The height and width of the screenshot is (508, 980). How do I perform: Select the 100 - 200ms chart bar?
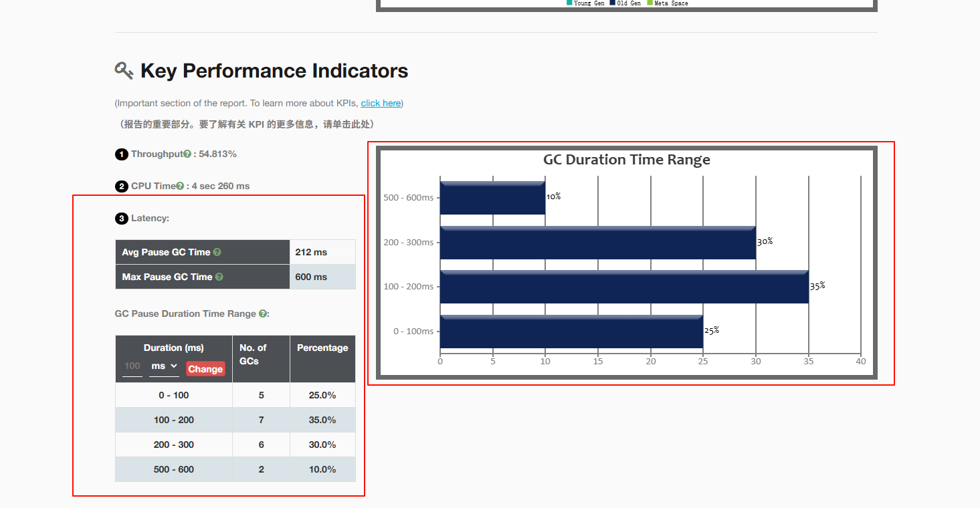[x=623, y=287]
